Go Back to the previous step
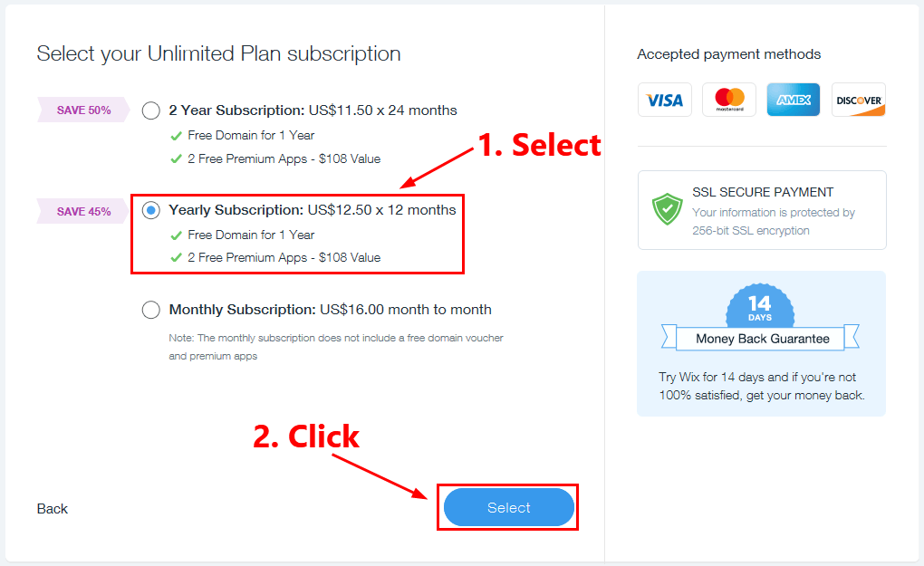 click(x=53, y=509)
